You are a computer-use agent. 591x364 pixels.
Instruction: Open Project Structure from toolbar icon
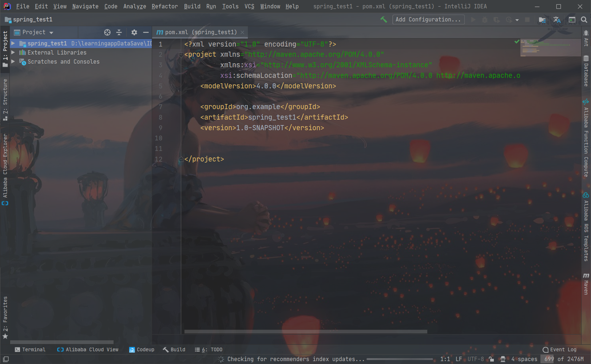(x=542, y=20)
